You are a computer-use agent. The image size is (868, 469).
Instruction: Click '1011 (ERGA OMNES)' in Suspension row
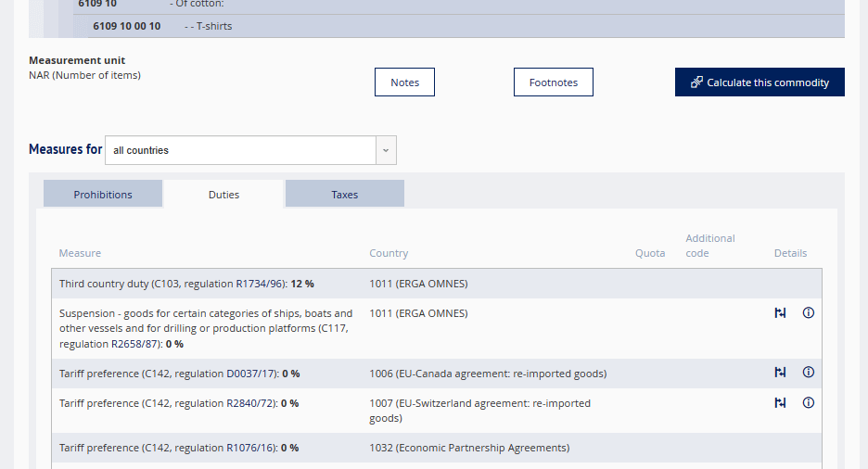pyautogui.click(x=418, y=313)
